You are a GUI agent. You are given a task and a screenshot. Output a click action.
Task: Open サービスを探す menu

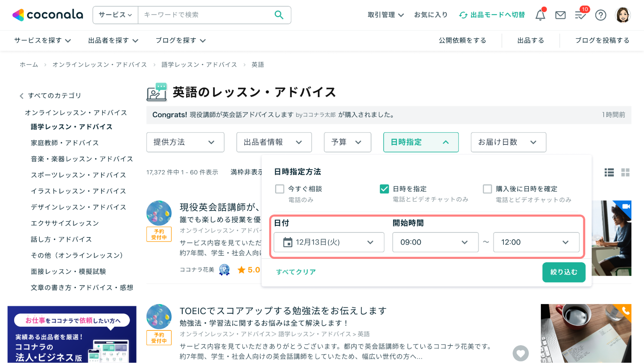[x=43, y=41]
